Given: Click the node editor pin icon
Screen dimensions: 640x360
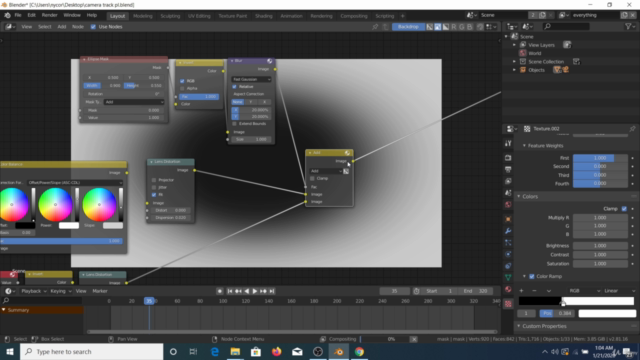Looking at the screenshot, I should pyautogui.click(x=375, y=27).
